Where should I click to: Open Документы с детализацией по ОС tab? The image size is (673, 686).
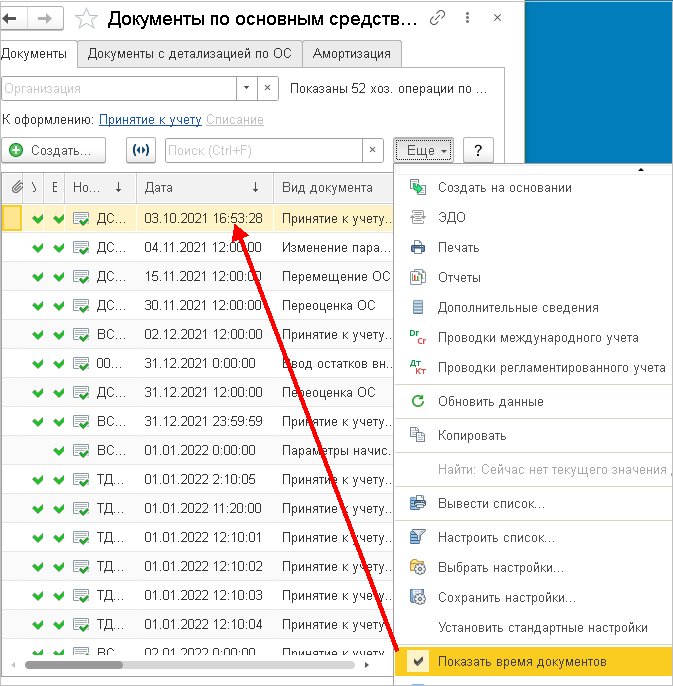[x=189, y=54]
